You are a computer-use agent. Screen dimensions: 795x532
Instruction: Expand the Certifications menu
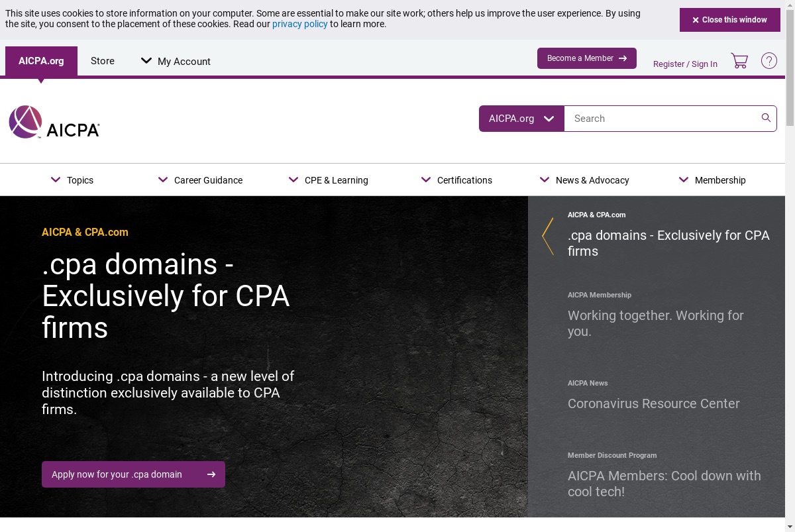457,180
